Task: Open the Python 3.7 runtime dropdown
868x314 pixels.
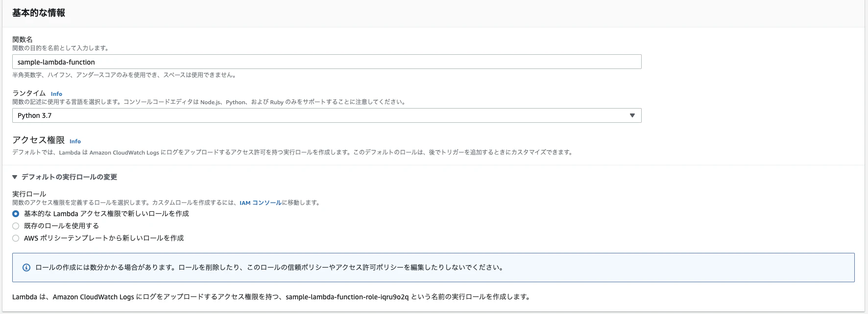Action: point(327,115)
